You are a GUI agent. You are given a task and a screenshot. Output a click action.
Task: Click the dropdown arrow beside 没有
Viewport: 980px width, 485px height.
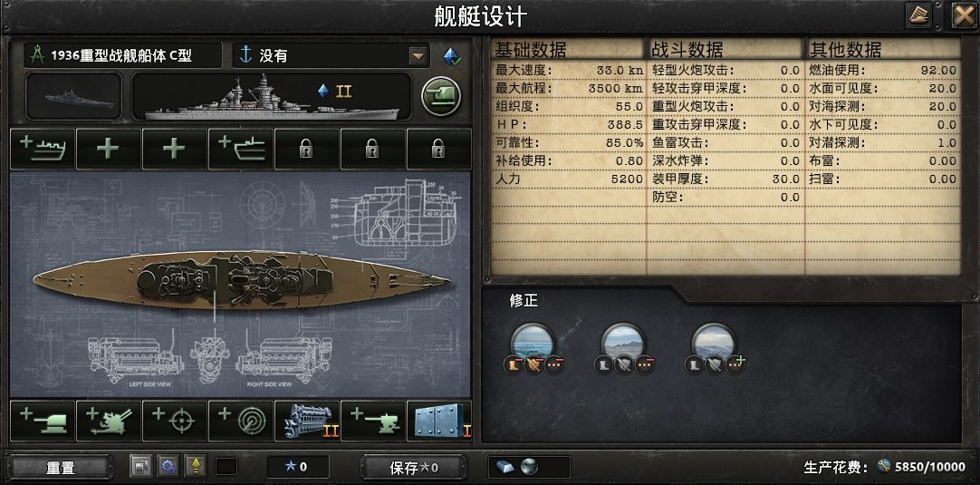coord(418,55)
